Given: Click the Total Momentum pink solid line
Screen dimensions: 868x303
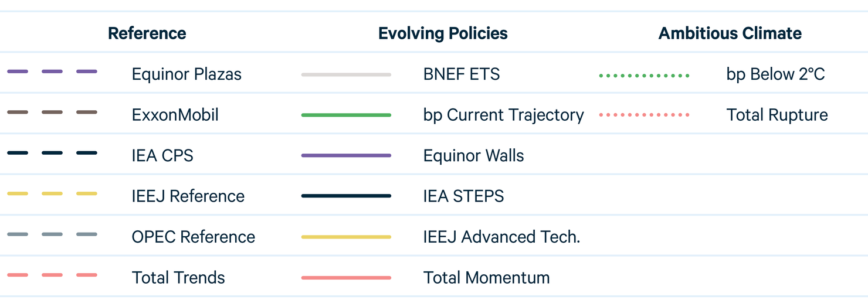Looking at the screenshot, I should (346, 277).
